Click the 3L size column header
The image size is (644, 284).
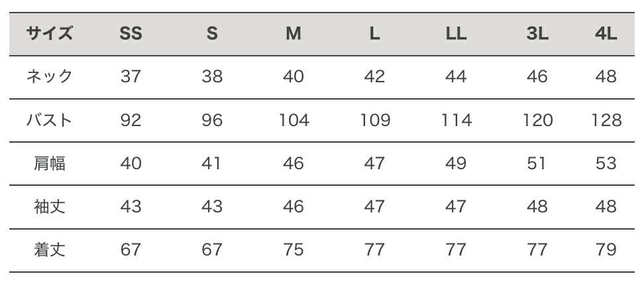click(537, 34)
